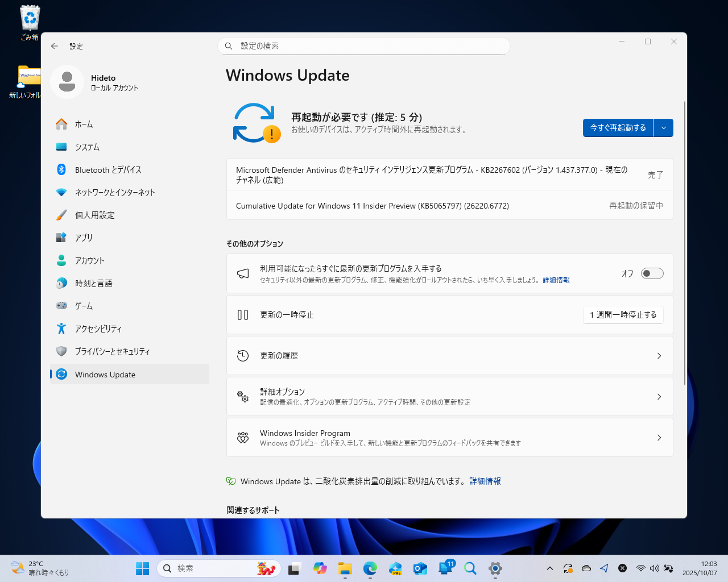The height and width of the screenshot is (582, 728).
Task: Click the Windows Update sync status icon in tray
Action: [568, 568]
